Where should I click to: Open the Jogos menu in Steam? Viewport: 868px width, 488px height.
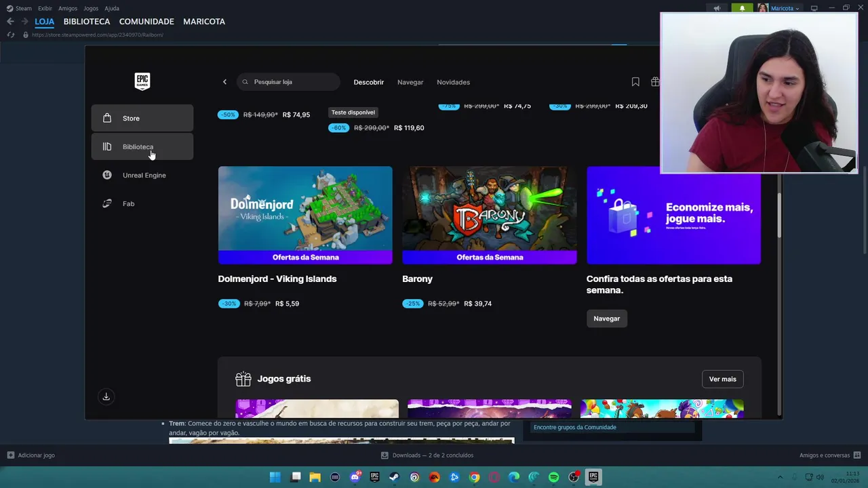point(91,8)
